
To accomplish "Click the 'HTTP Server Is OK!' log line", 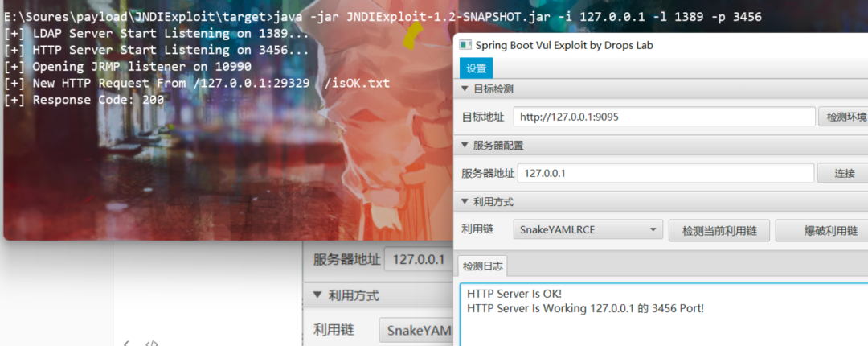I will click(x=514, y=294).
